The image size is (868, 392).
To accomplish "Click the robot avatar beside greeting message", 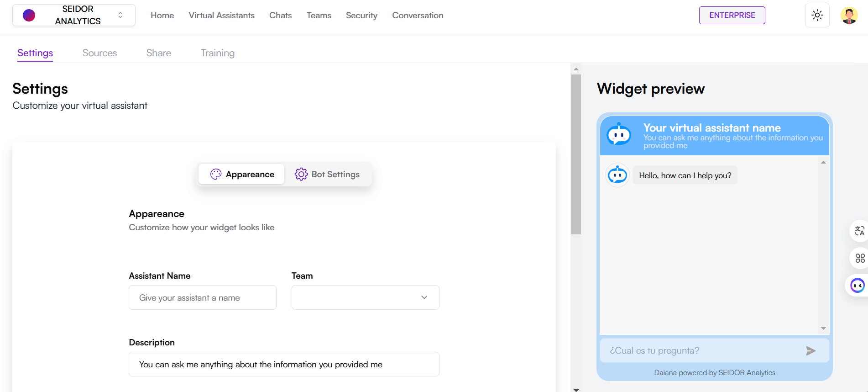I will click(617, 175).
